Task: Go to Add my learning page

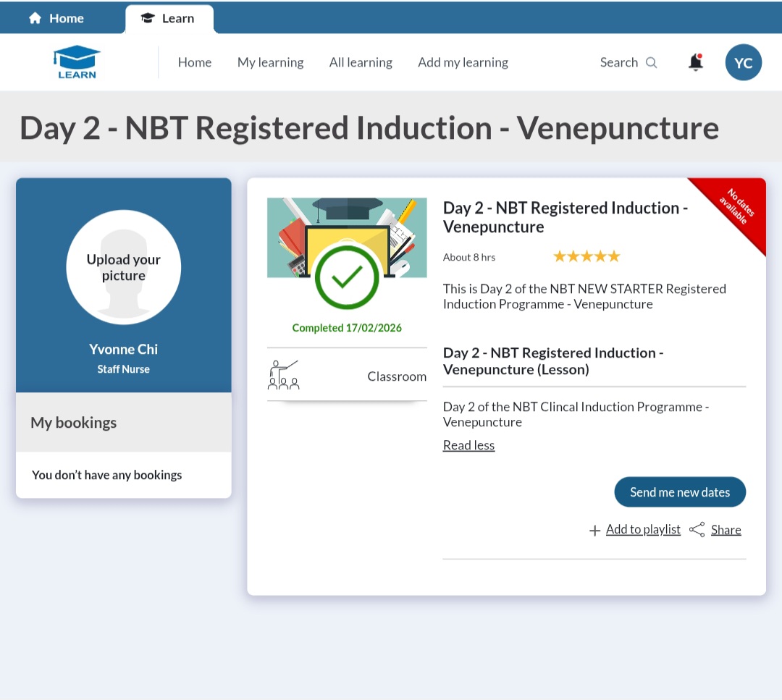Action: tap(463, 62)
